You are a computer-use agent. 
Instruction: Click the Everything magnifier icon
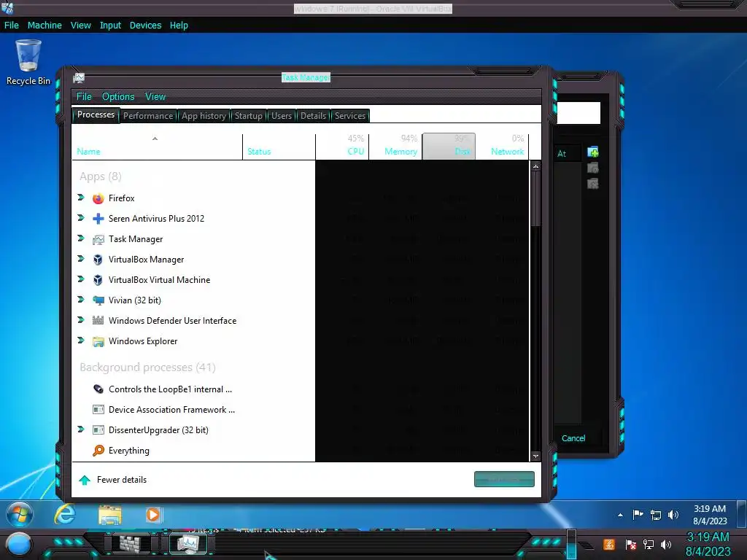pyautogui.click(x=98, y=451)
